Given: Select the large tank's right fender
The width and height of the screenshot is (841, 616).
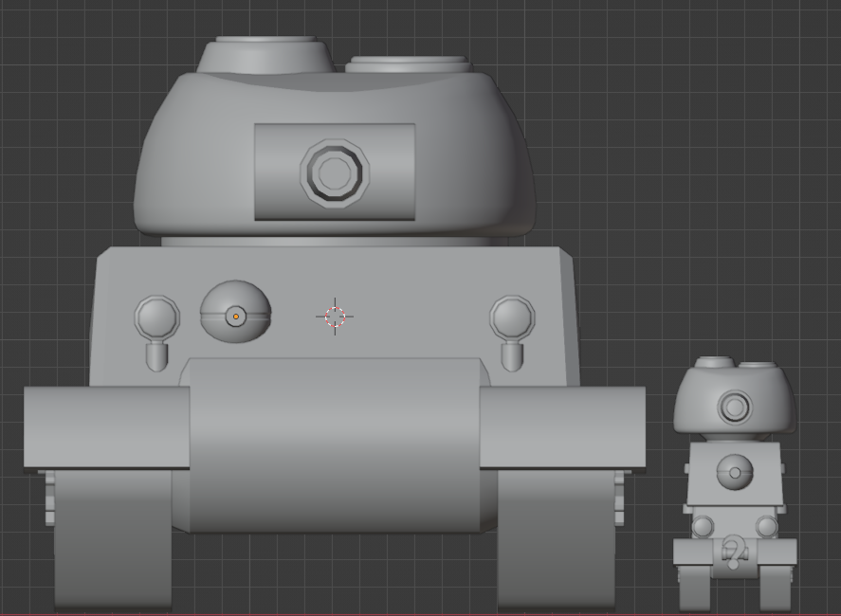Looking at the screenshot, I should [562, 426].
